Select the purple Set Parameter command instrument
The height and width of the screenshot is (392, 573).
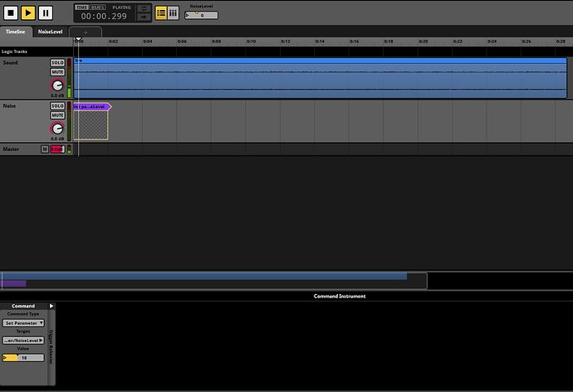coord(91,121)
